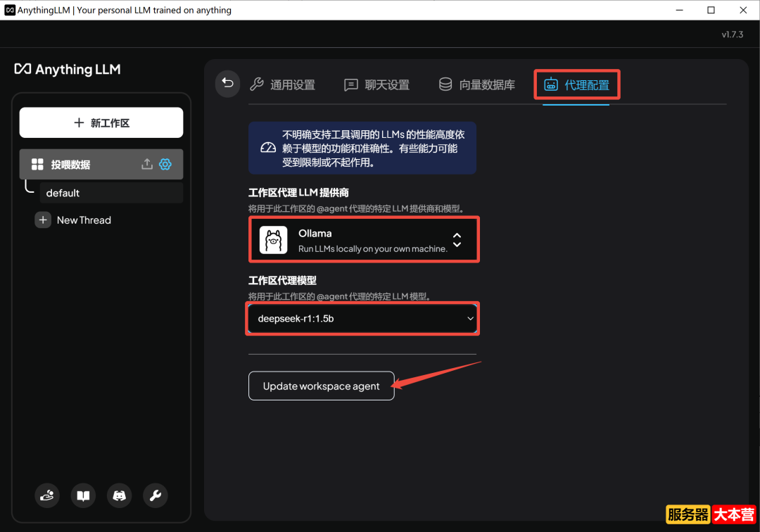Image resolution: width=760 pixels, height=532 pixels.
Task: Open the 投喂数据 workspace settings gear
Action: (165, 164)
